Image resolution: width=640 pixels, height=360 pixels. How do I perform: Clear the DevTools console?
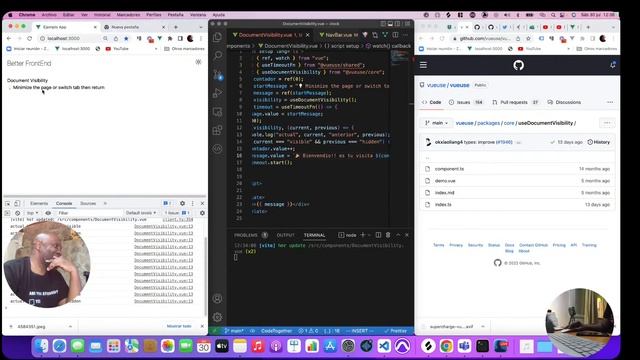coord(17,213)
